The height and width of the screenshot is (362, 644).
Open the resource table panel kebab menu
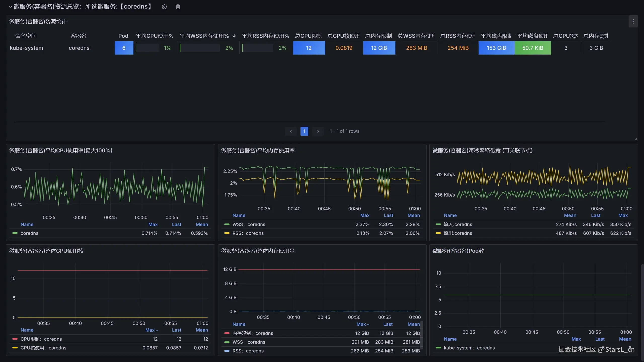click(633, 22)
